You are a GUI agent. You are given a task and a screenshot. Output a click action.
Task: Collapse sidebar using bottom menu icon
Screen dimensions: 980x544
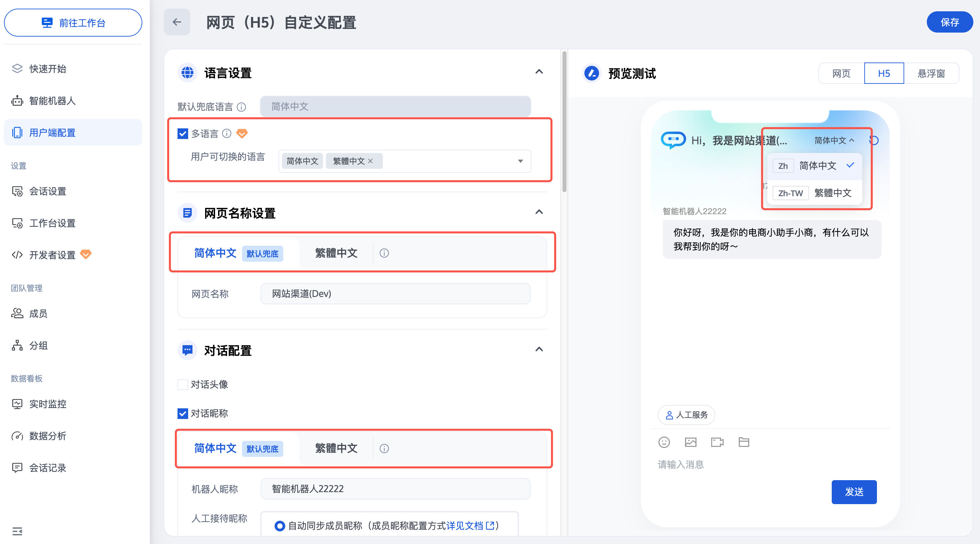pos(17,531)
